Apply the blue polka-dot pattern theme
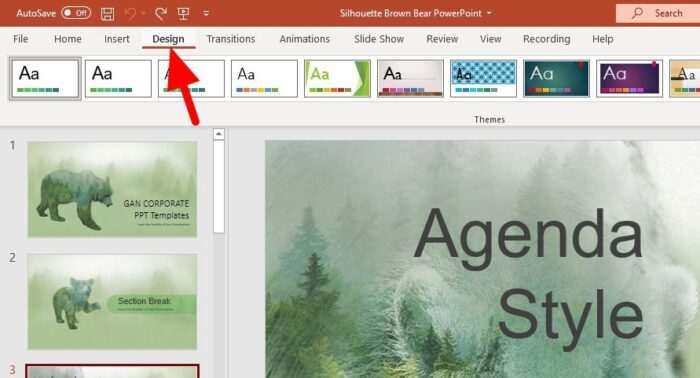The width and height of the screenshot is (700, 378). 483,79
